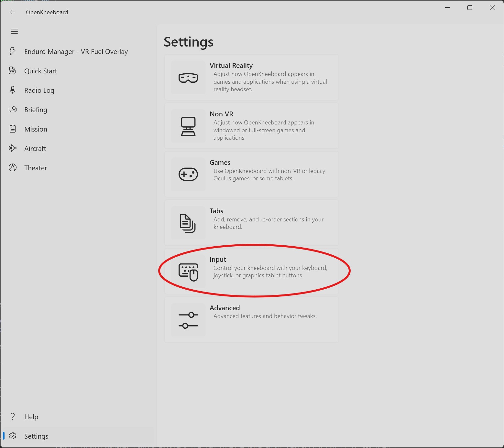
Task: Click the globe icon for Theater
Action: [x=13, y=167]
